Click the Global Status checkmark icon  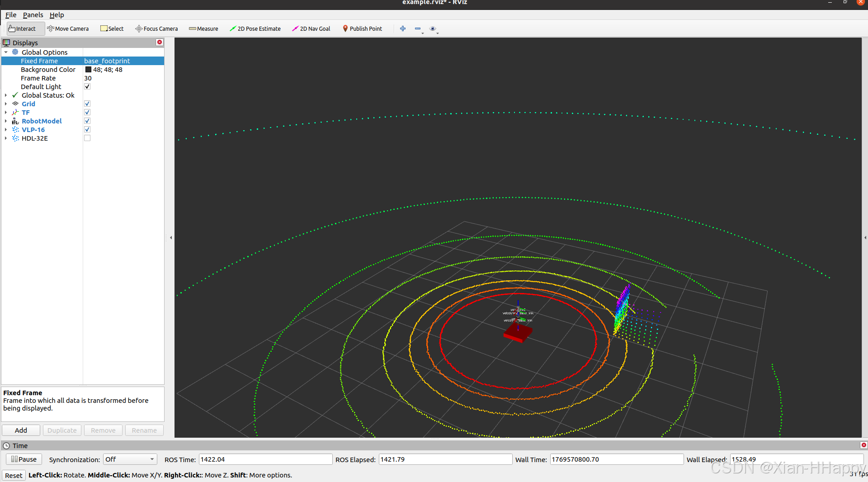pos(15,95)
